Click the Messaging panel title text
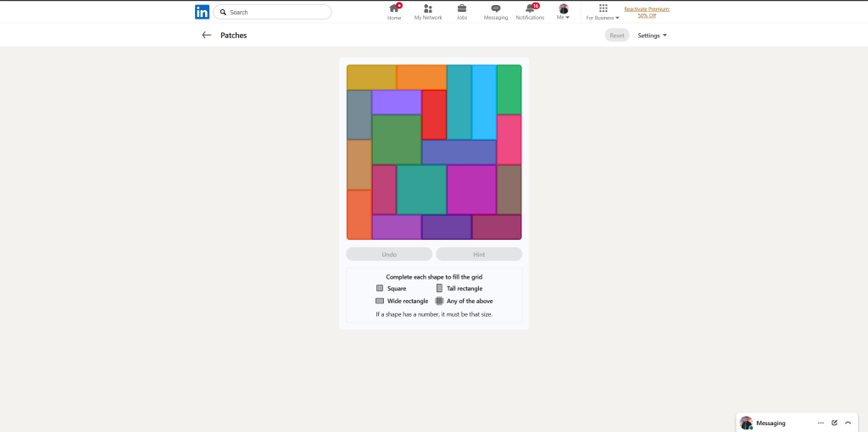 coord(771,423)
